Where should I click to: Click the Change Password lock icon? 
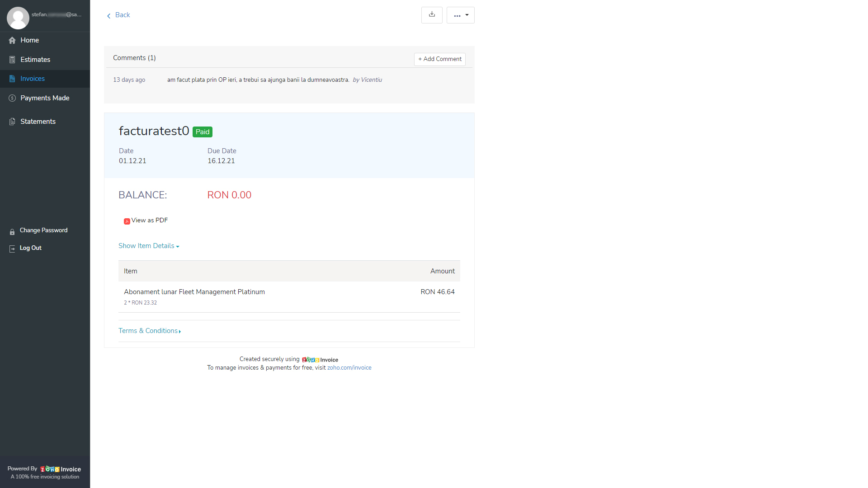coord(12,232)
